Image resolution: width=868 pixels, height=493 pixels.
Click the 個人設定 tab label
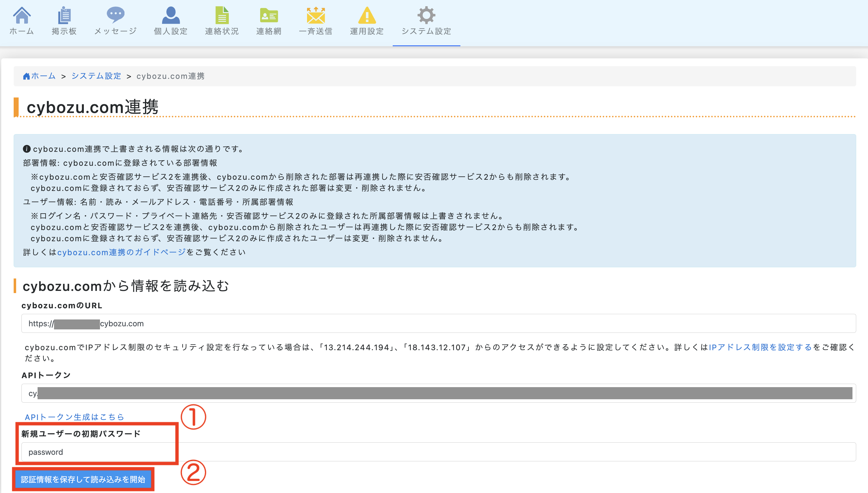point(171,31)
